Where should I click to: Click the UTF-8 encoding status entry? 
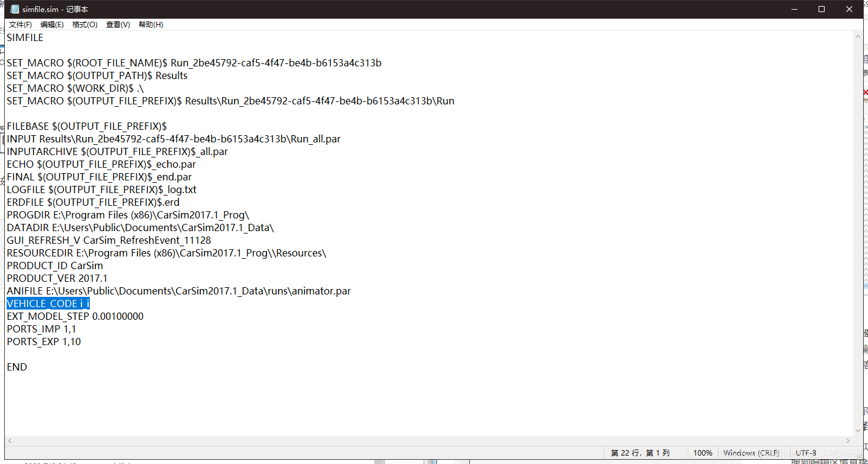tap(806, 453)
